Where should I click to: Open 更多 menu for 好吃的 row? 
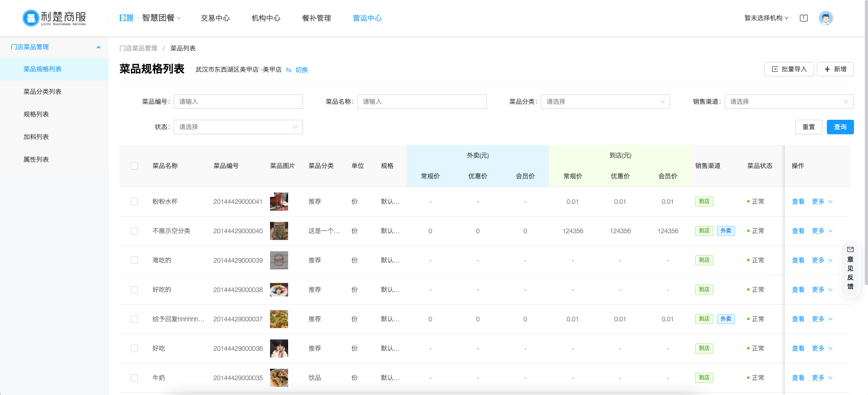pos(822,290)
